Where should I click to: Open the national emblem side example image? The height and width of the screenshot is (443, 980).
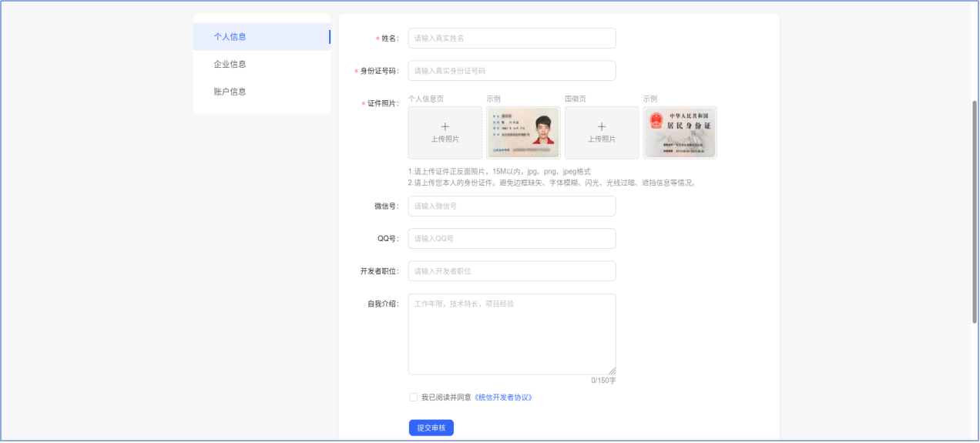coord(680,133)
